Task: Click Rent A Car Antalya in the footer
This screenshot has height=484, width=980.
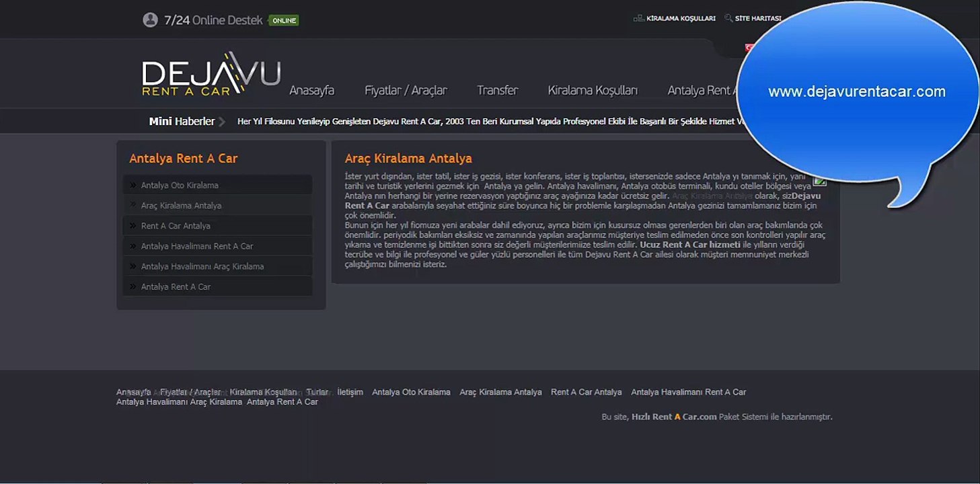Action: tap(587, 392)
